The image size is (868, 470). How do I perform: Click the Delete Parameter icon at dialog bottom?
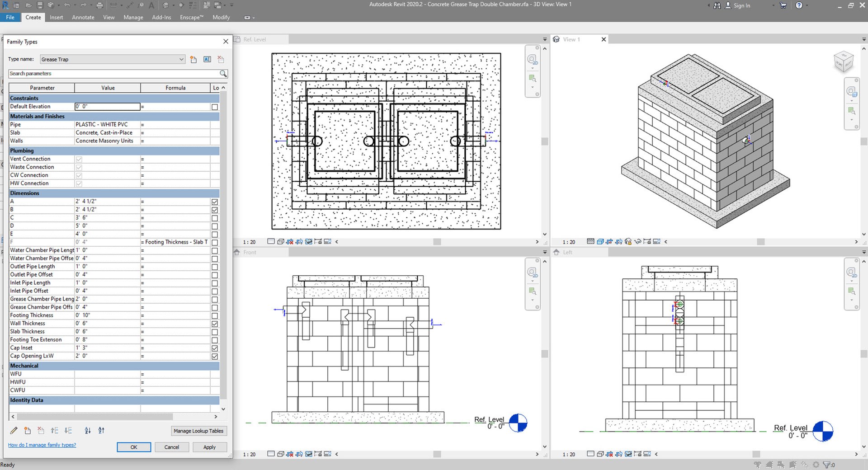click(41, 431)
